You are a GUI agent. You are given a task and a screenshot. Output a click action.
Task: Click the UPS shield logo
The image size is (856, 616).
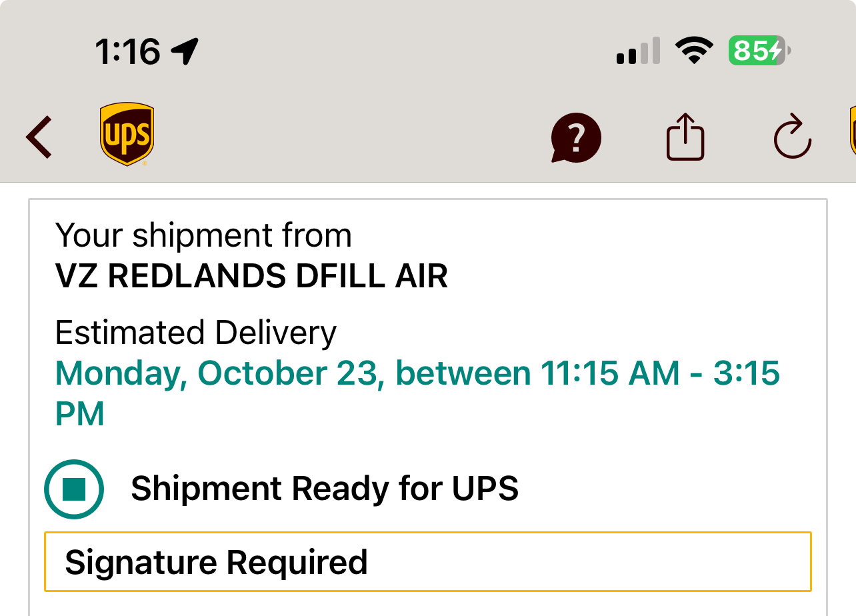click(x=127, y=134)
